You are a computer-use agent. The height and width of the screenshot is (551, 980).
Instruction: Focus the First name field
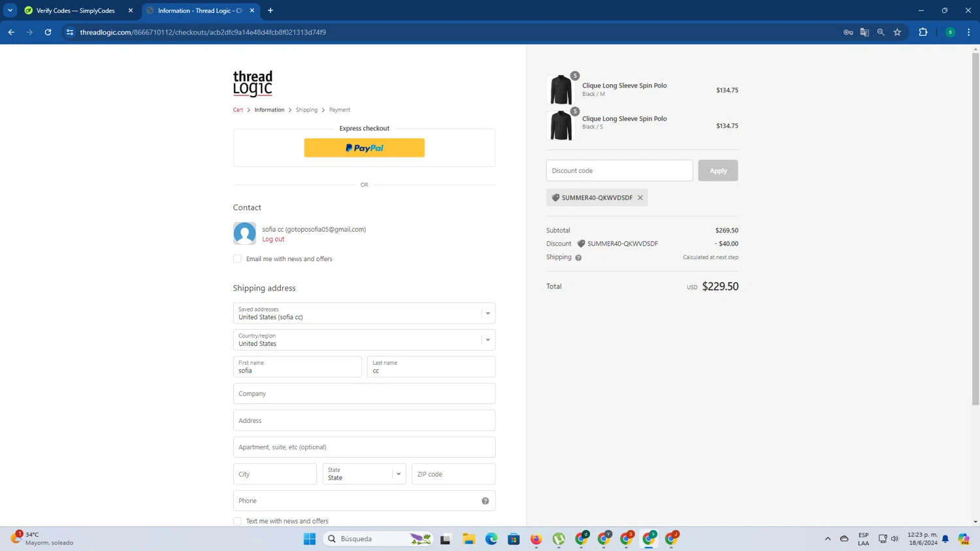pyautogui.click(x=297, y=367)
